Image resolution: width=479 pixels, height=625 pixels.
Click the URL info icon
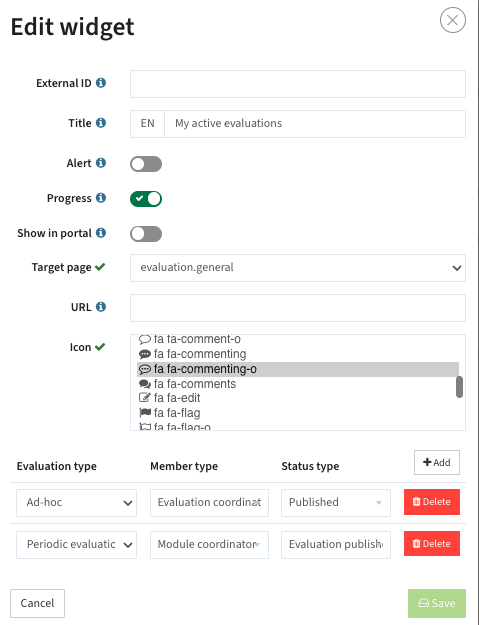pyautogui.click(x=101, y=307)
